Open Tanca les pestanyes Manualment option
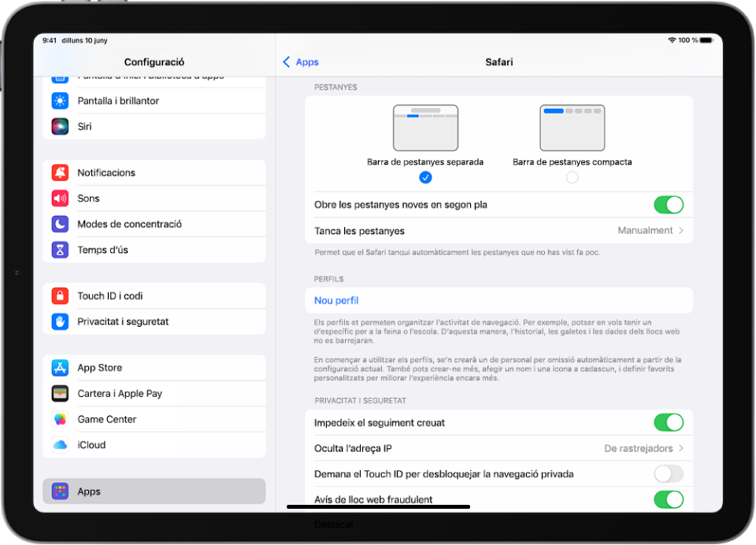The image size is (756, 545). click(499, 231)
